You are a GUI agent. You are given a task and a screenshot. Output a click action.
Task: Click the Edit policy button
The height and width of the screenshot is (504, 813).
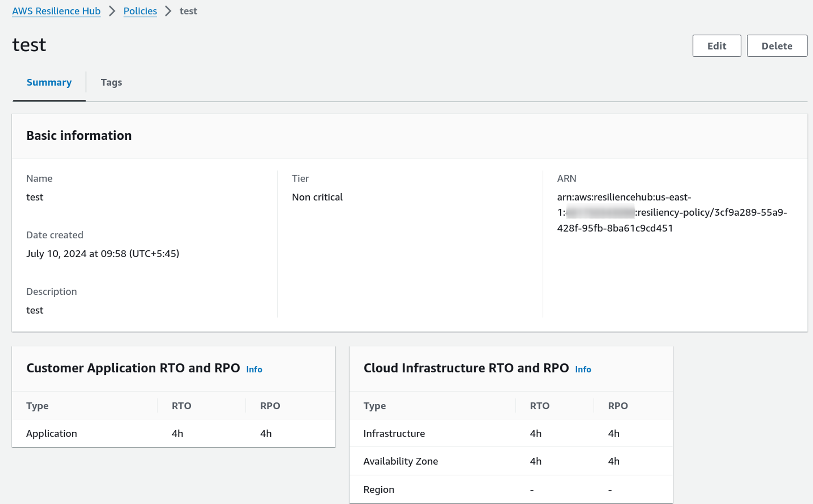coord(716,46)
